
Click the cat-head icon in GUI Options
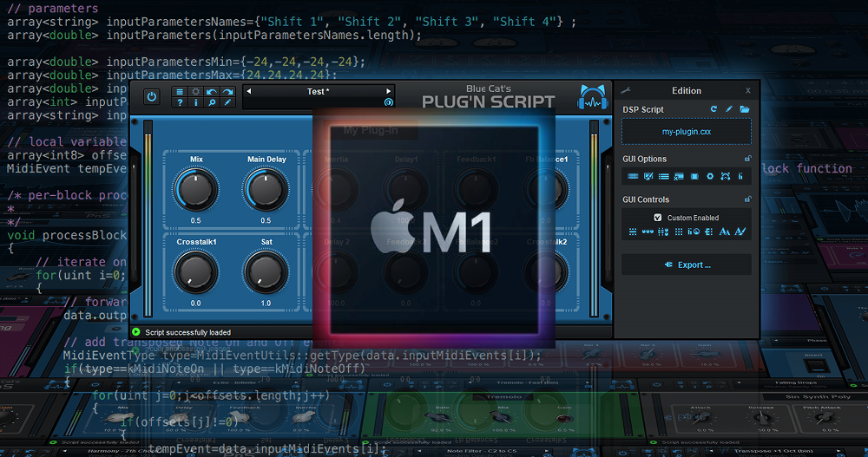click(725, 177)
